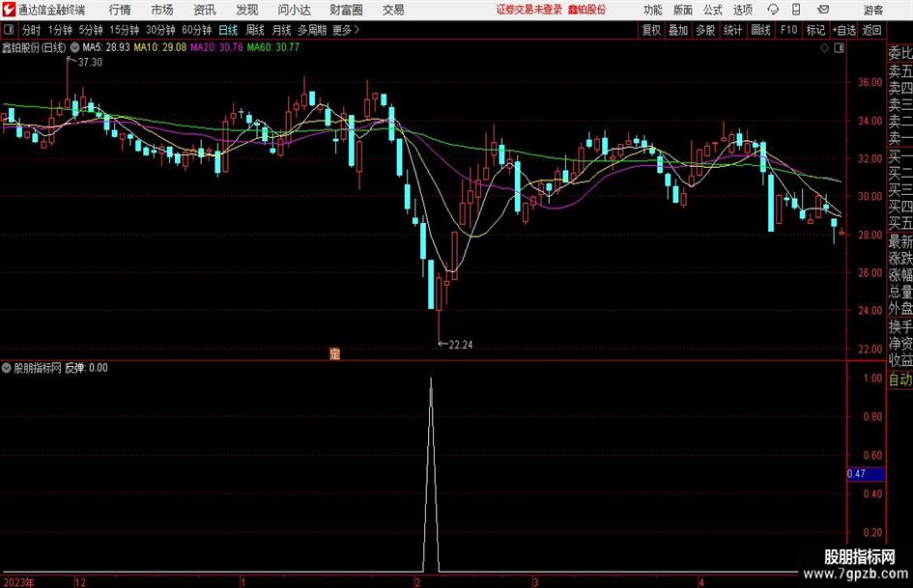Click the 2023年 date axis label
Image resolution: width=913 pixels, height=588 pixels.
tap(18, 582)
